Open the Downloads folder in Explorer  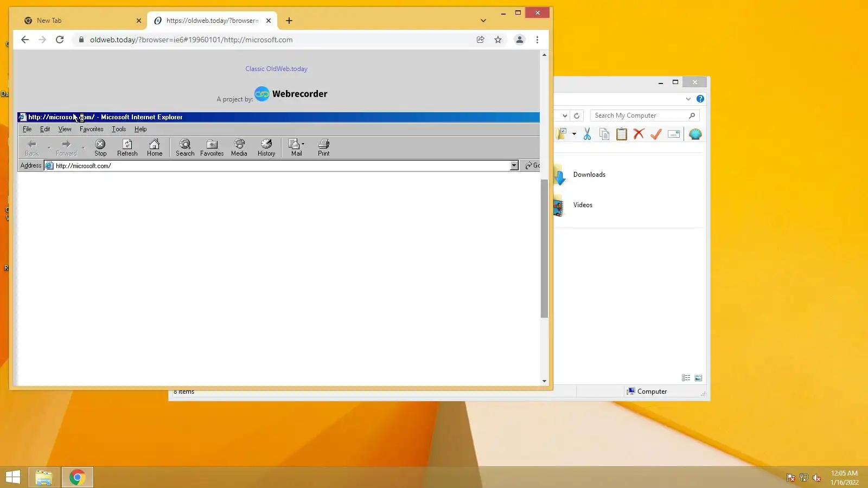[589, 175]
